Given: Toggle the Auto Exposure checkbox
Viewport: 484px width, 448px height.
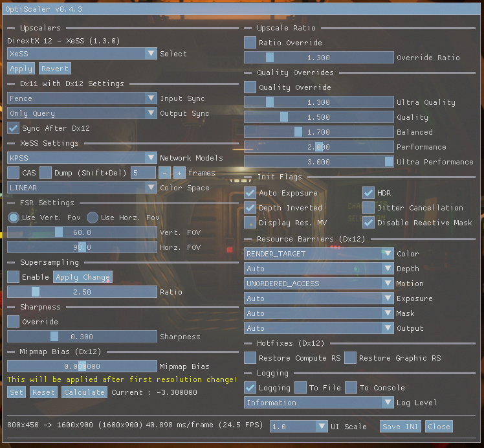Looking at the screenshot, I should (x=250, y=193).
